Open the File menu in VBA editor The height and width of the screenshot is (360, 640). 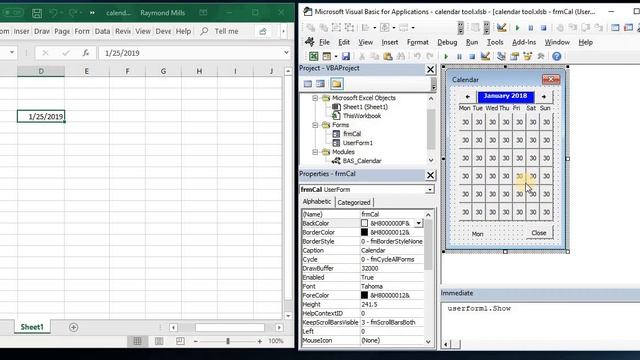click(x=324, y=42)
